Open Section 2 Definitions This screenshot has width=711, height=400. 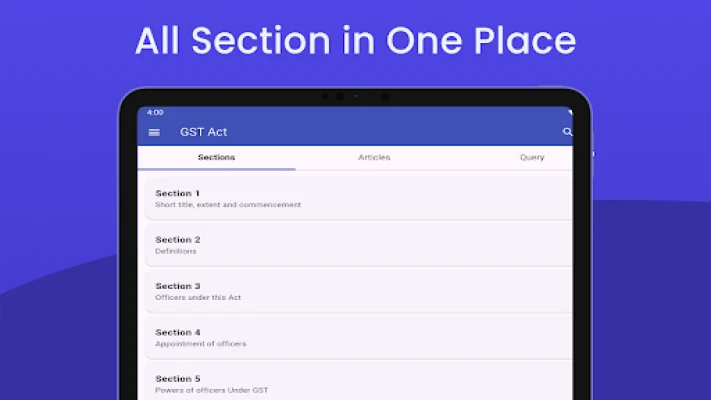point(358,245)
